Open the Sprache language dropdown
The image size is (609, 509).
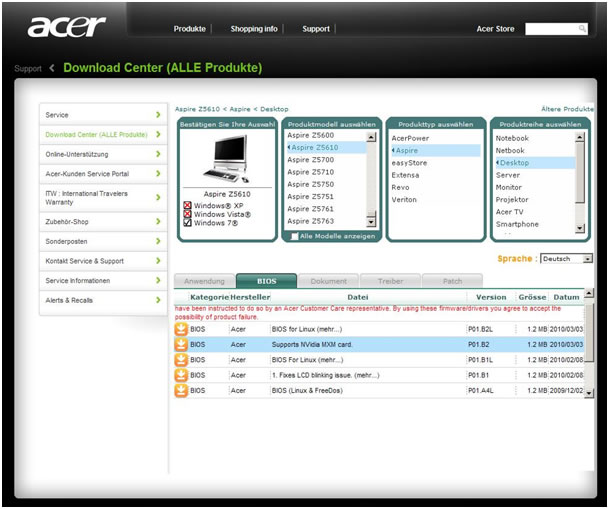[x=566, y=259]
